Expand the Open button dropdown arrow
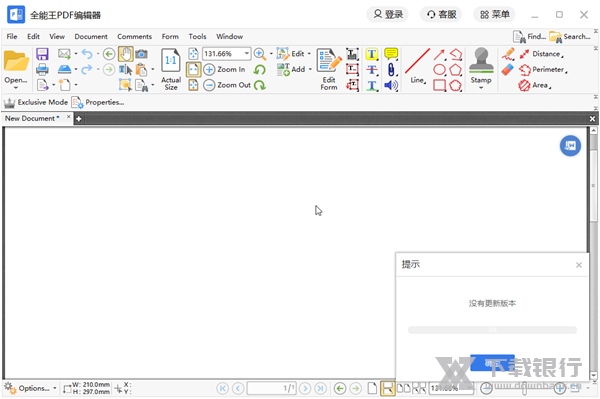 click(16, 88)
